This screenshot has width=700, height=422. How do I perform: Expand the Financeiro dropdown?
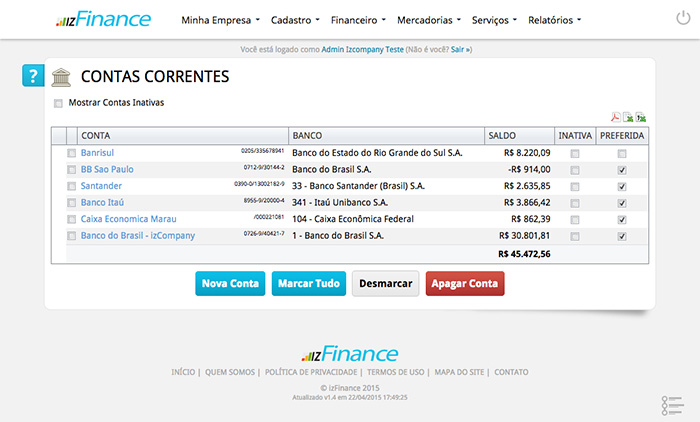(358, 20)
